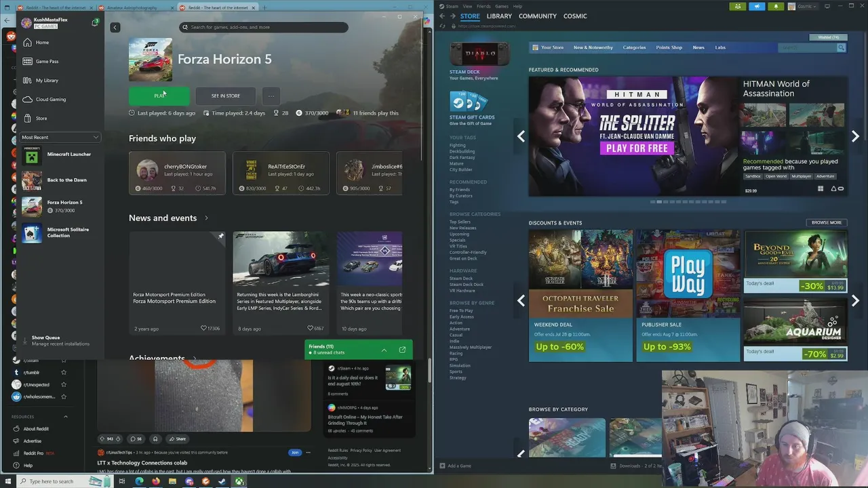Open the Steam View menu
868x488 pixels.
[x=467, y=6]
